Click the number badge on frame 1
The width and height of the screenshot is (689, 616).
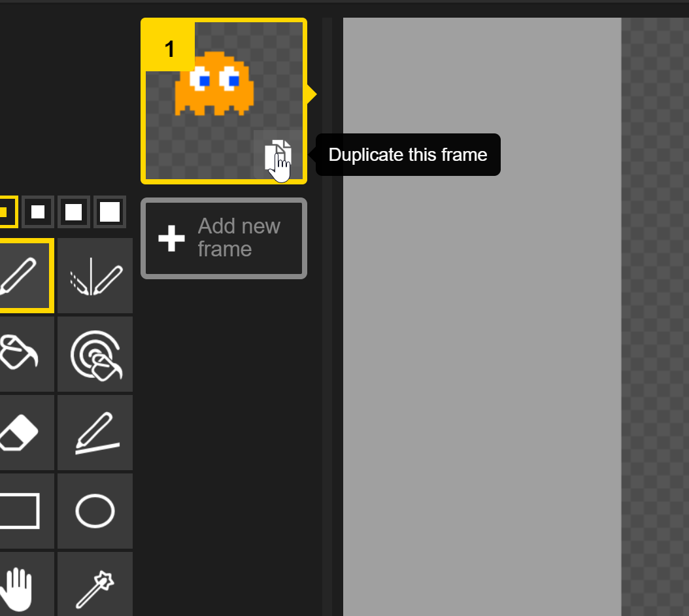[x=169, y=48]
